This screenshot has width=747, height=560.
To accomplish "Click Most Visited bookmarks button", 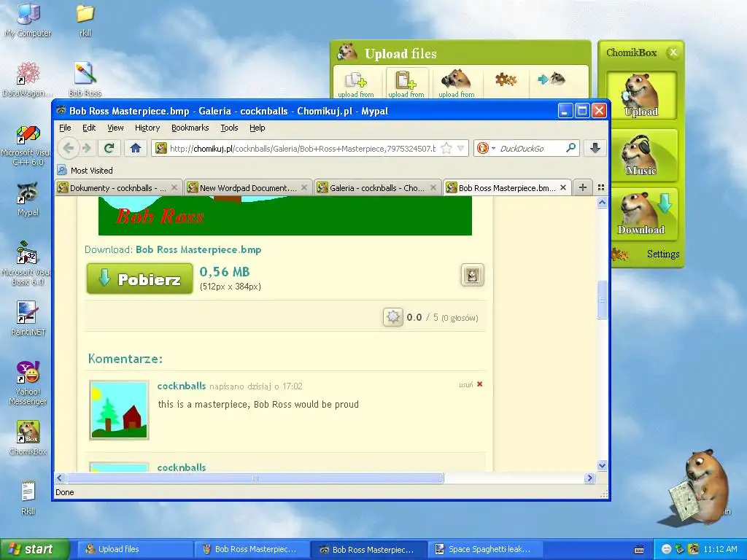I will (x=85, y=170).
